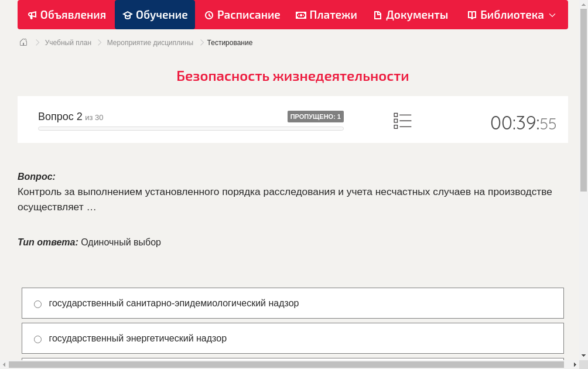Select answer государственный санитарно-эпидемиологический надзор

(174, 303)
